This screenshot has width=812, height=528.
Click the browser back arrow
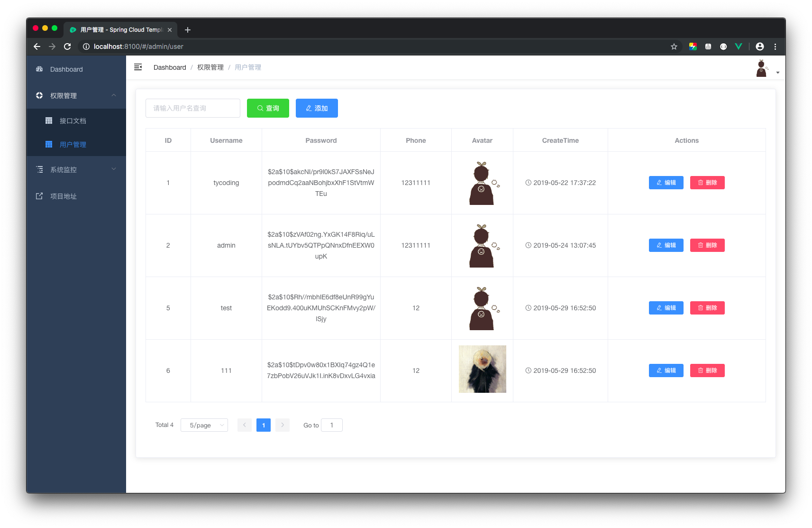coord(37,46)
